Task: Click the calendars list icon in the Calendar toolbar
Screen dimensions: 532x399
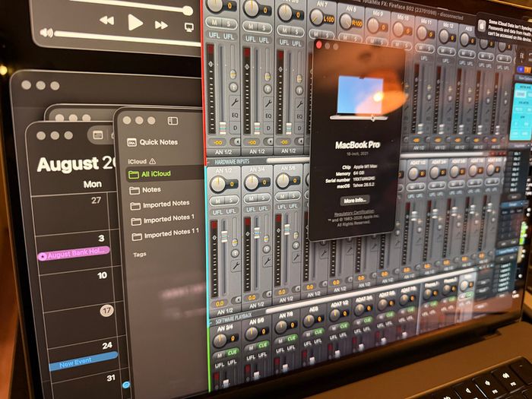Action: (98, 135)
